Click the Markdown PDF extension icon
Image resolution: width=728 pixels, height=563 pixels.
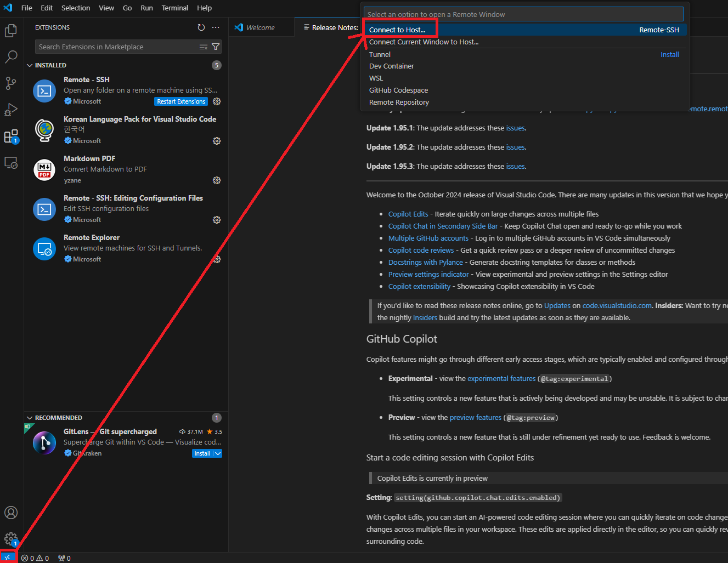44,170
